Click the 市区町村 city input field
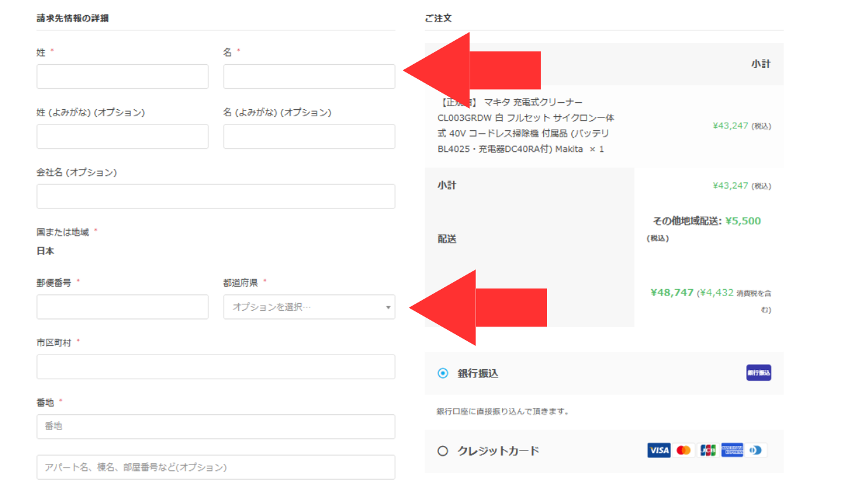 click(x=216, y=367)
